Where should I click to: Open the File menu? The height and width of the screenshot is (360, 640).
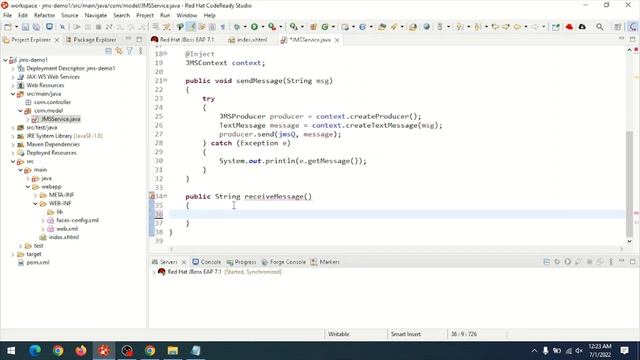(x=7, y=15)
